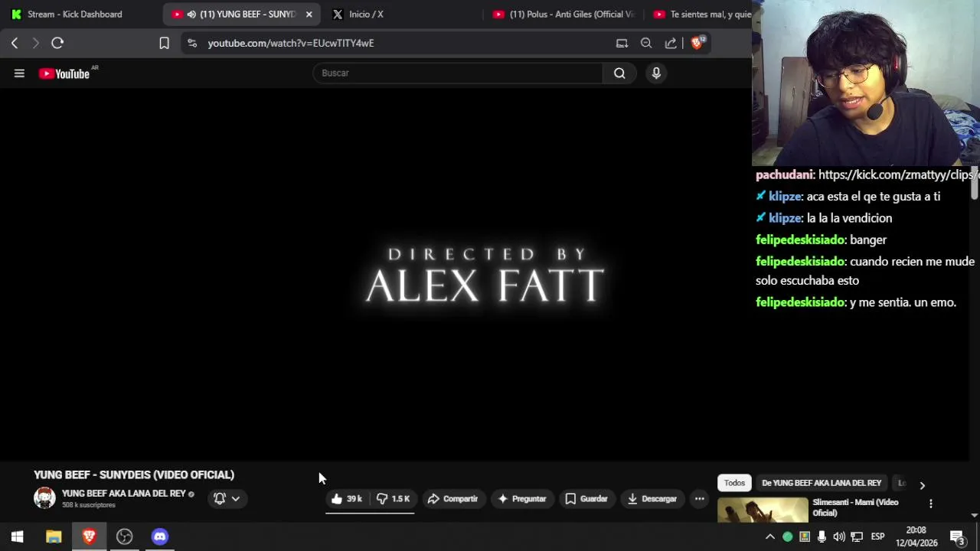
Task: Switch to the Stream - Kick Dashboard tab
Action: tap(75, 15)
